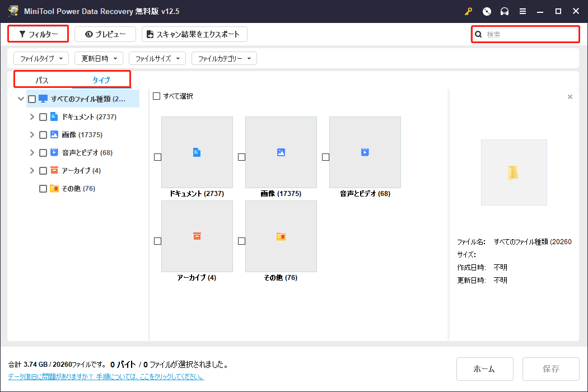Open the 画像 (17375) thumbnail
588x392 pixels.
[x=281, y=152]
